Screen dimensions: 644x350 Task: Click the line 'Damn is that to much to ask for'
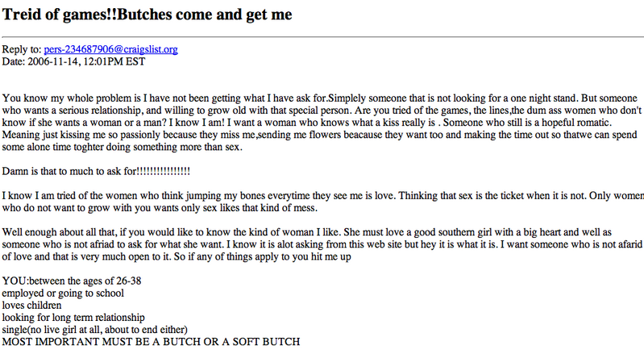point(96,171)
